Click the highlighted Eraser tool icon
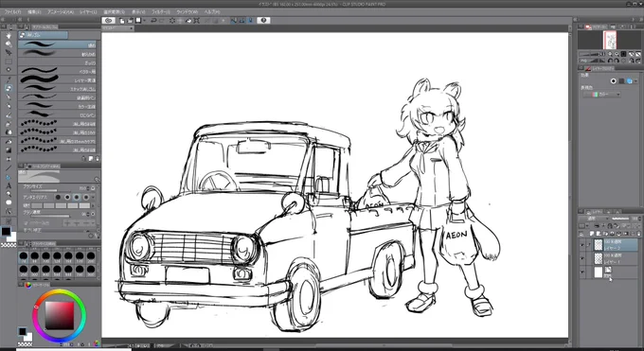Image resolution: width=644 pixels, height=351 pixels. tap(9, 88)
